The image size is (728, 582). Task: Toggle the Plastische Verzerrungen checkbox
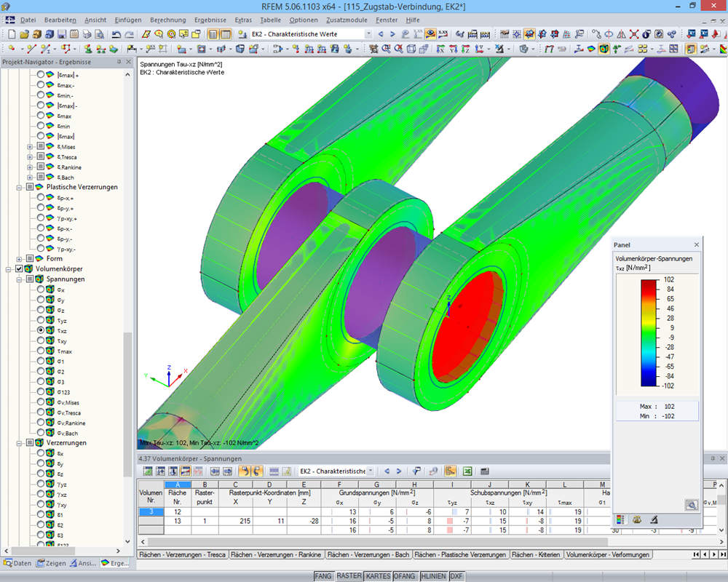click(x=30, y=186)
